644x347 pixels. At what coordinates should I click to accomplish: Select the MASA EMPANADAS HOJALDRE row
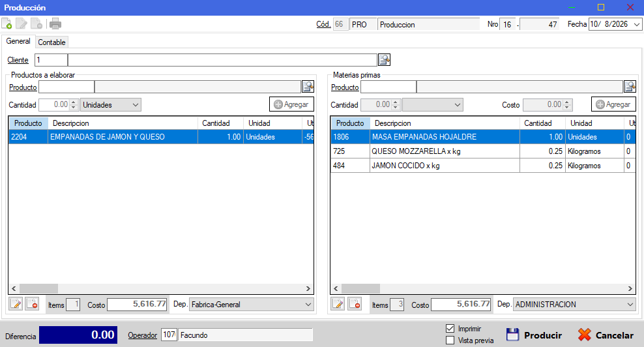coord(483,137)
